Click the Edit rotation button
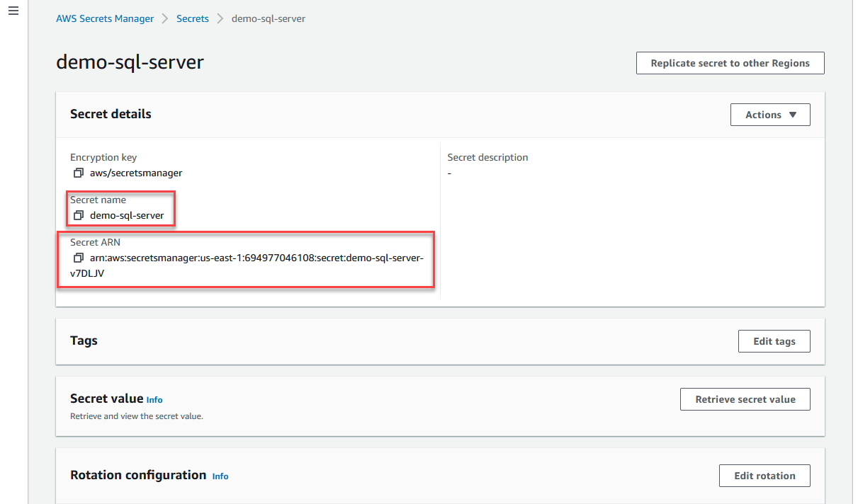Screen dimensions: 858x504 764,476
